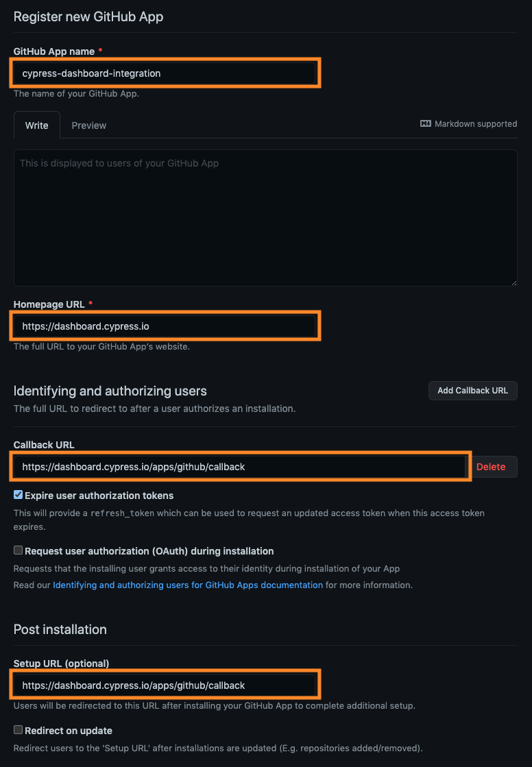The image size is (532, 767).
Task: Switch to the Preview tab
Action: (x=90, y=125)
